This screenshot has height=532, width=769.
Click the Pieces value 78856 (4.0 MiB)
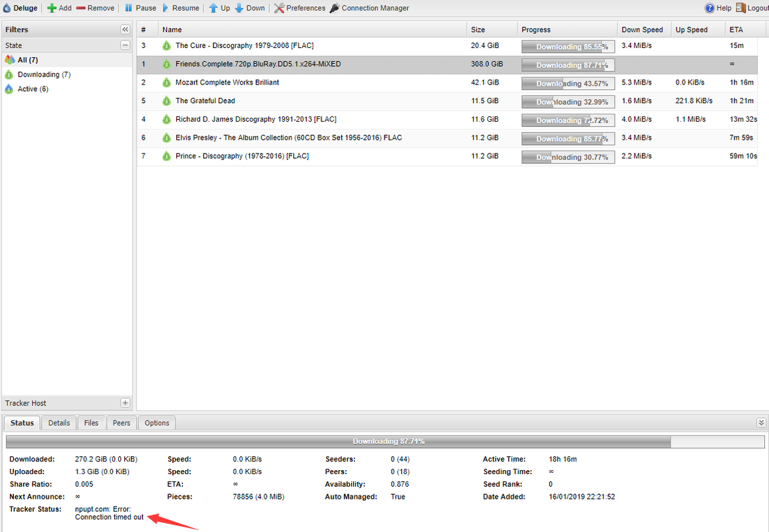click(259, 497)
